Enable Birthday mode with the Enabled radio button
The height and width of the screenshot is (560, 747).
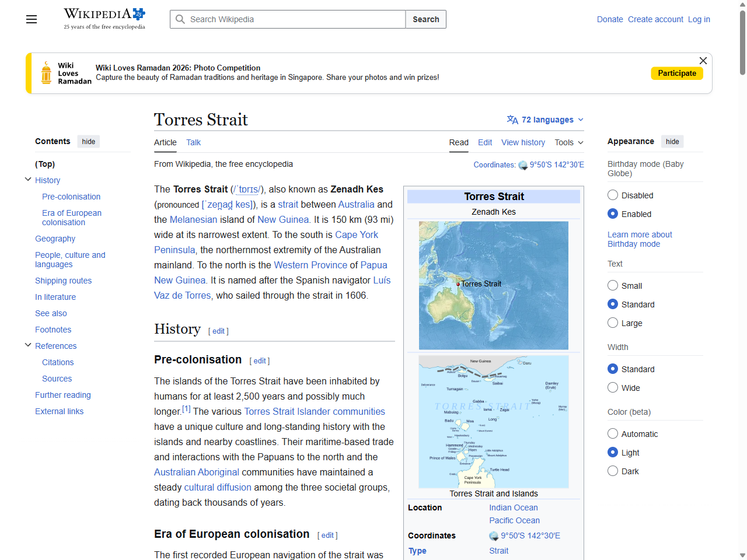pos(613,213)
